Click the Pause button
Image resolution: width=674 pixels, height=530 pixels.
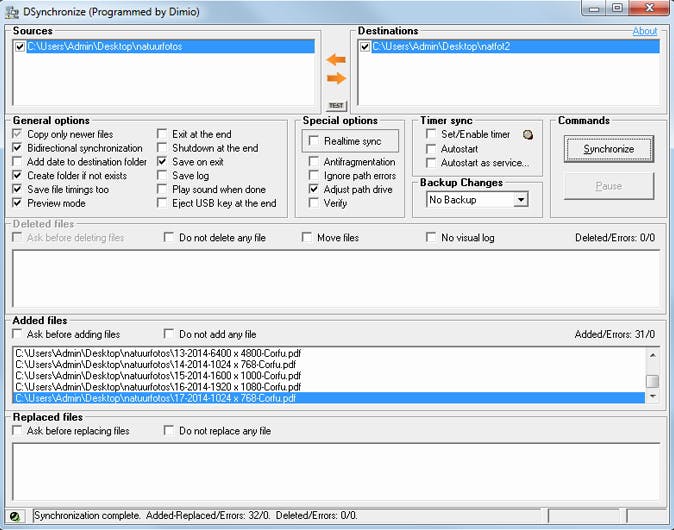point(609,186)
